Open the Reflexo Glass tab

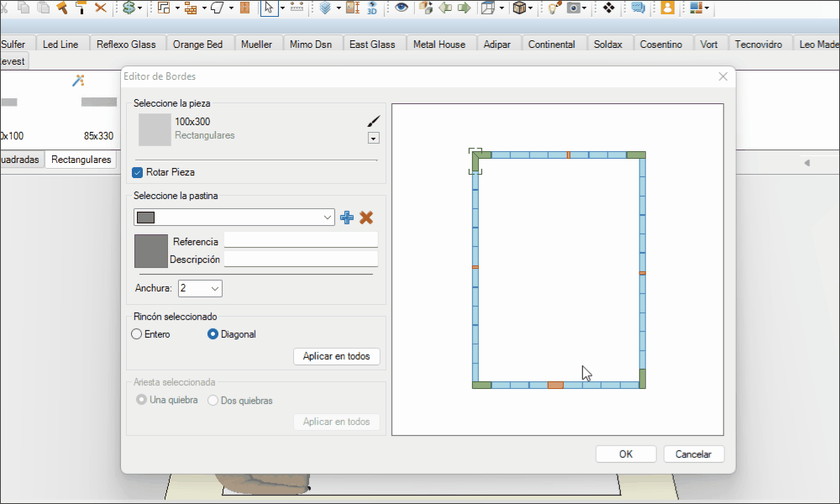pyautogui.click(x=126, y=45)
